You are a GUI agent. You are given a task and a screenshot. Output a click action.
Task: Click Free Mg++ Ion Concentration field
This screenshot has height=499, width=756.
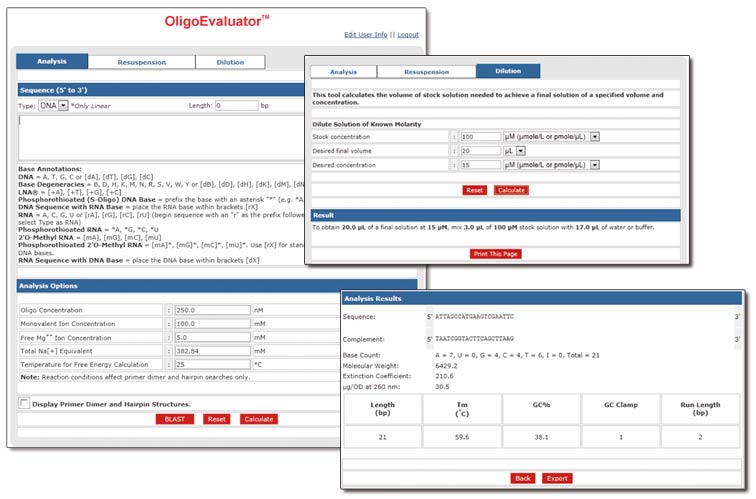point(213,337)
